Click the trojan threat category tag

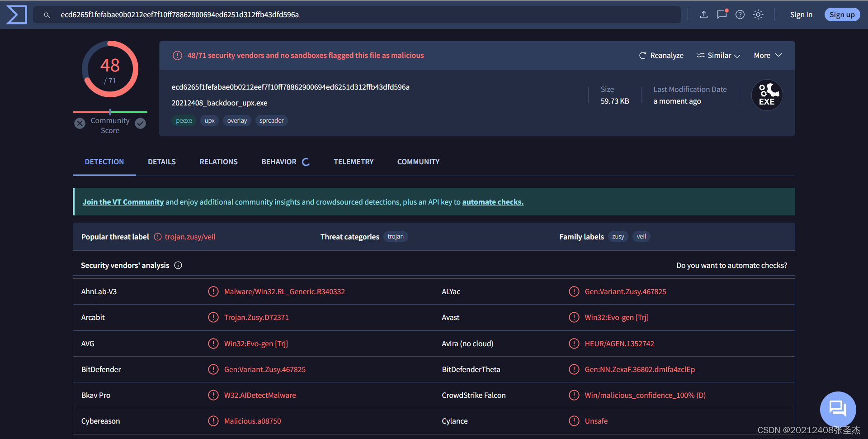tap(396, 236)
